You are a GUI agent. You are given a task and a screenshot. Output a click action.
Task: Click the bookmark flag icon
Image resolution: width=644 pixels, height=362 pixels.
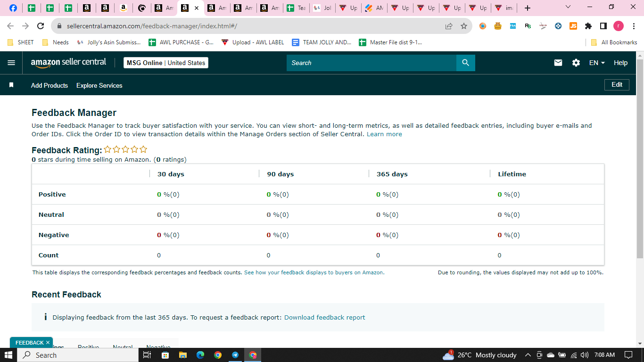pyautogui.click(x=11, y=85)
